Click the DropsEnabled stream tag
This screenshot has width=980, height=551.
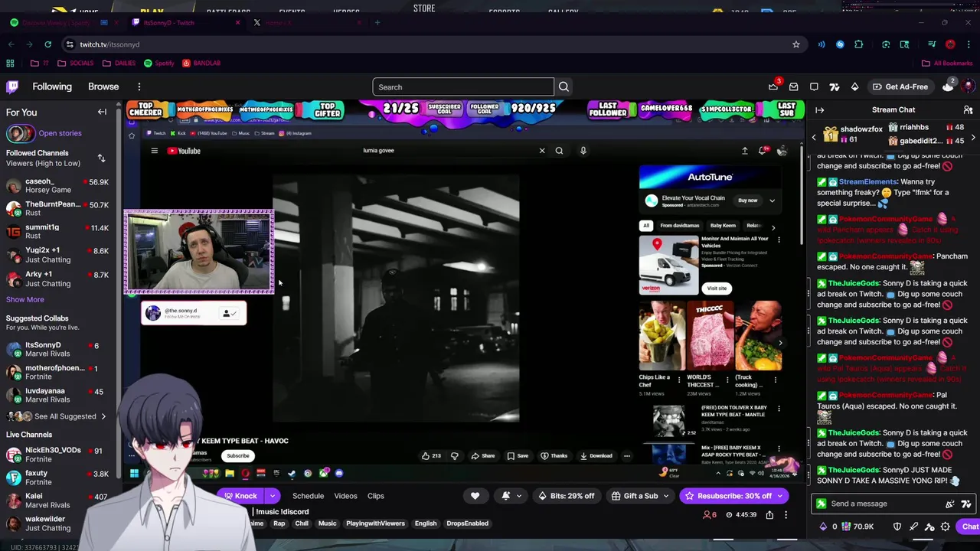click(x=467, y=523)
